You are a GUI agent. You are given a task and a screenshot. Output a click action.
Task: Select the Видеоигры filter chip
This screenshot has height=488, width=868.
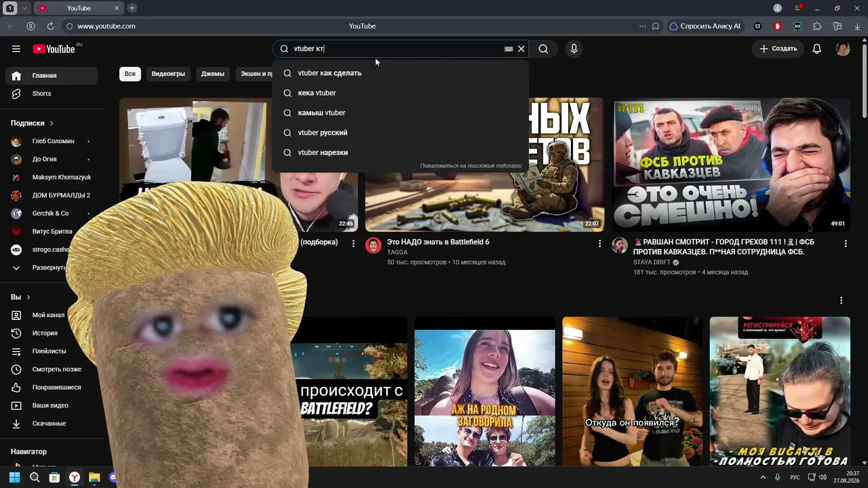168,74
